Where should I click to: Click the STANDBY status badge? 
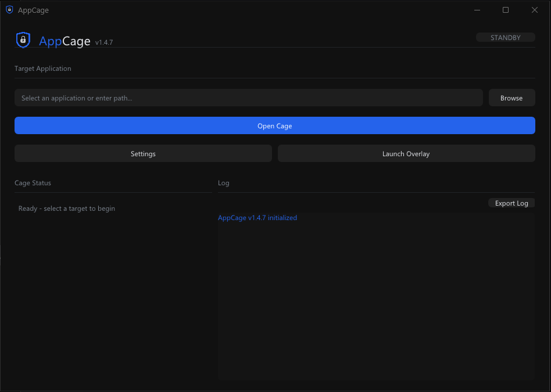point(505,37)
